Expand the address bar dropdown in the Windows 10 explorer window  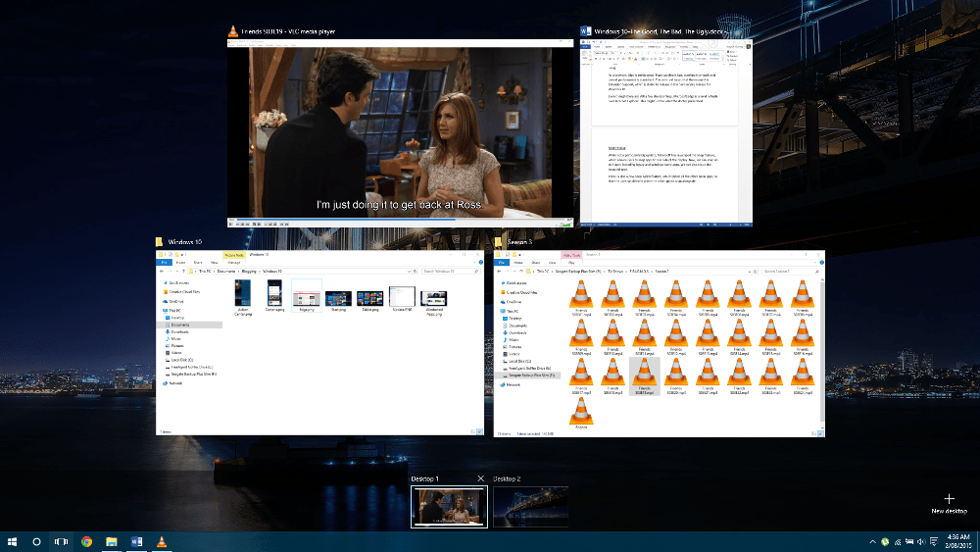[x=410, y=272]
